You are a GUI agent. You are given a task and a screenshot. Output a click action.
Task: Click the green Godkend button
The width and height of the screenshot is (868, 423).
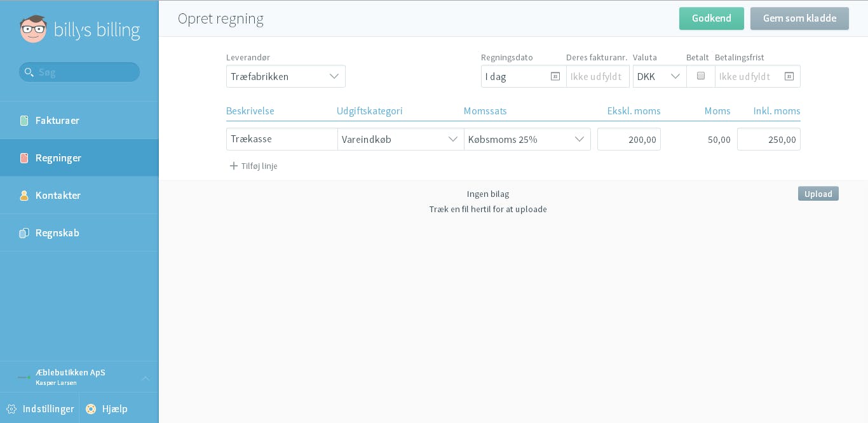click(712, 18)
